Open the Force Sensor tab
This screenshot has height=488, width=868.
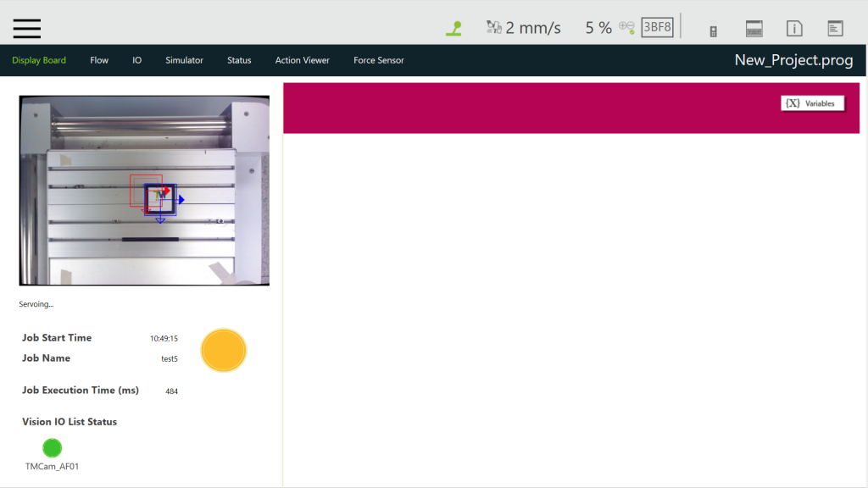pos(378,60)
